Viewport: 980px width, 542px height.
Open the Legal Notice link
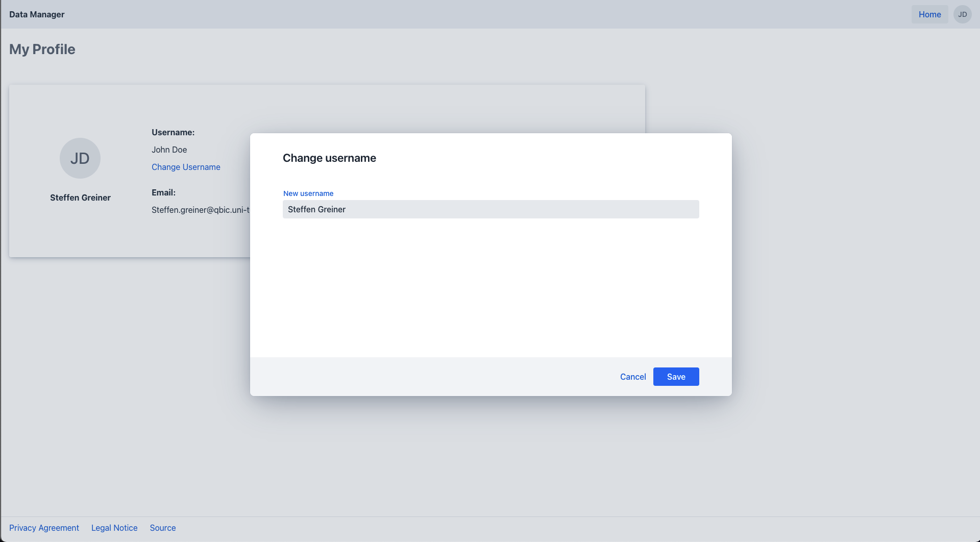[x=114, y=528]
